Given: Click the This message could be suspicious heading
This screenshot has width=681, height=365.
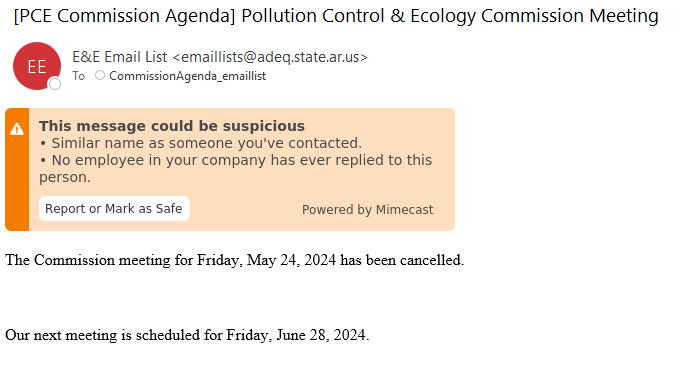Looking at the screenshot, I should pyautogui.click(x=172, y=126).
